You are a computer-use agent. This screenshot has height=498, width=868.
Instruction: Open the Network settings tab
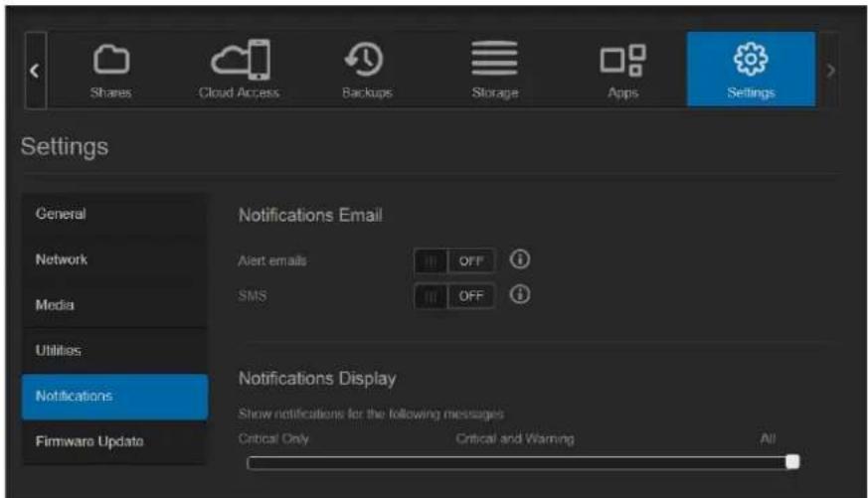(x=114, y=259)
